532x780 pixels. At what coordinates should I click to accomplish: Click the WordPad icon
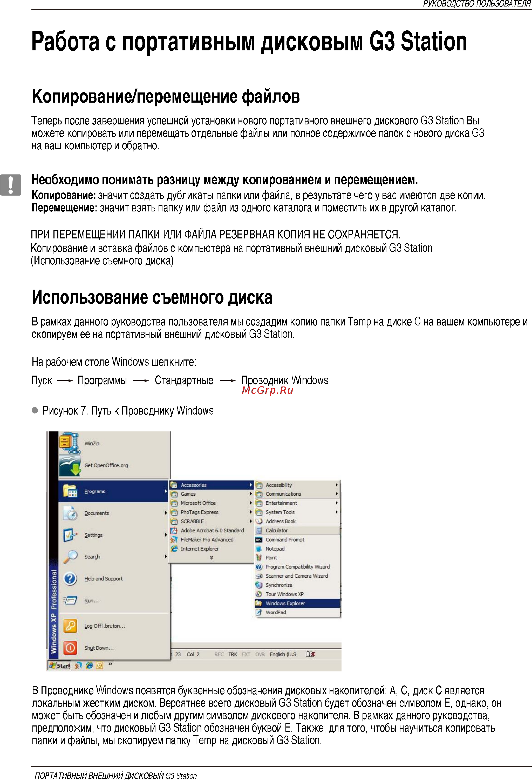tap(259, 612)
